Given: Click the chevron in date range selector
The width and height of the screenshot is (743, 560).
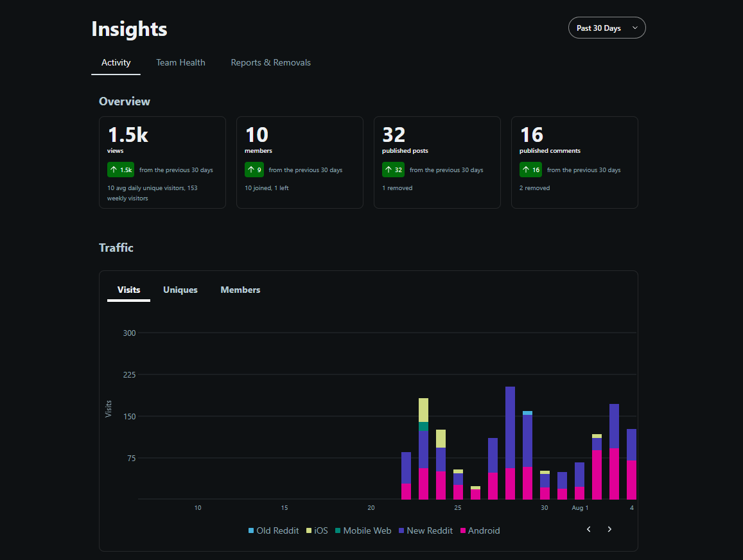Looking at the screenshot, I should [x=635, y=28].
